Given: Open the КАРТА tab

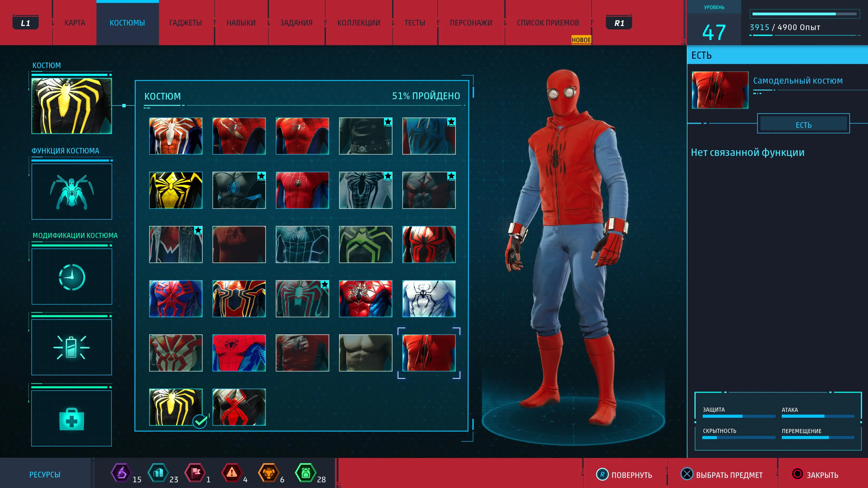Looking at the screenshot, I should 74,23.
